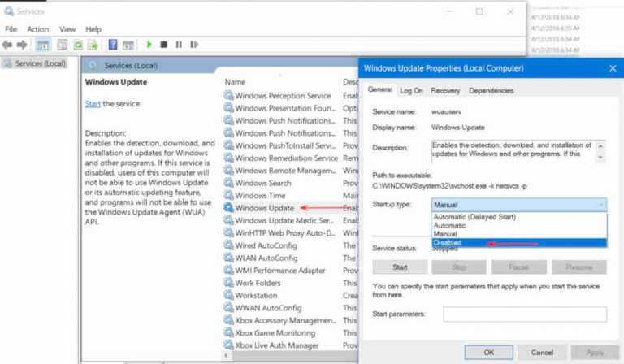Click the OK button
Screen dimensions: 624x364
click(488, 353)
